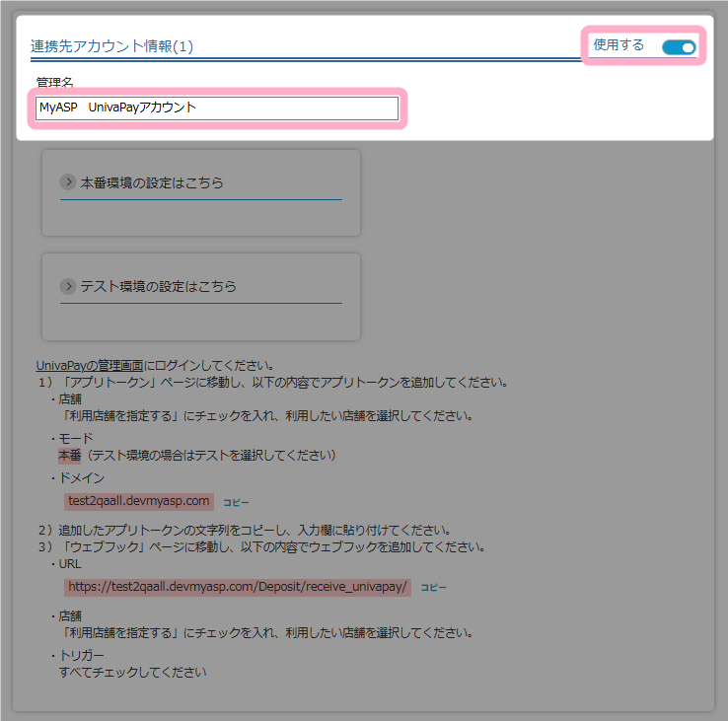728x721 pixels.
Task: Copy the webhook receive_univapay URL
Action: [433, 587]
